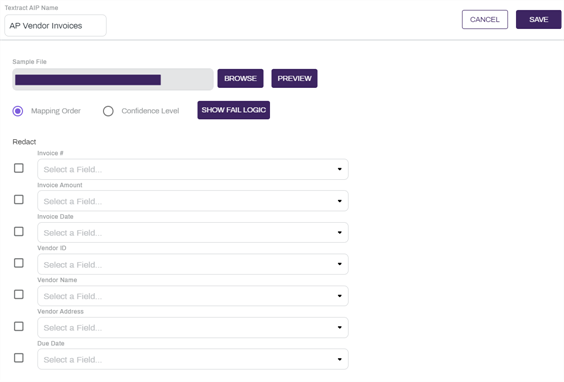This screenshot has height=382, width=564.
Task: Expand the Vendor ID field dropdown
Action: pyautogui.click(x=193, y=264)
